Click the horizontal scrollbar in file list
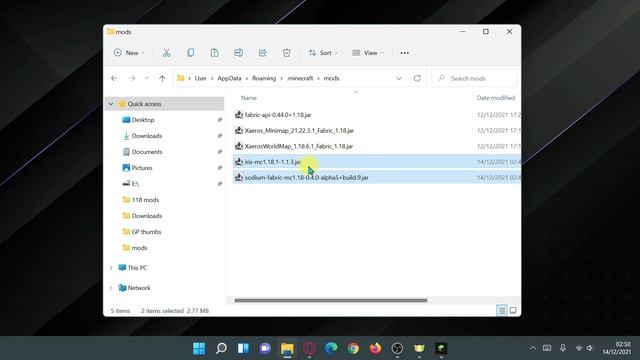This screenshot has height=360, width=640. pyautogui.click(x=331, y=300)
